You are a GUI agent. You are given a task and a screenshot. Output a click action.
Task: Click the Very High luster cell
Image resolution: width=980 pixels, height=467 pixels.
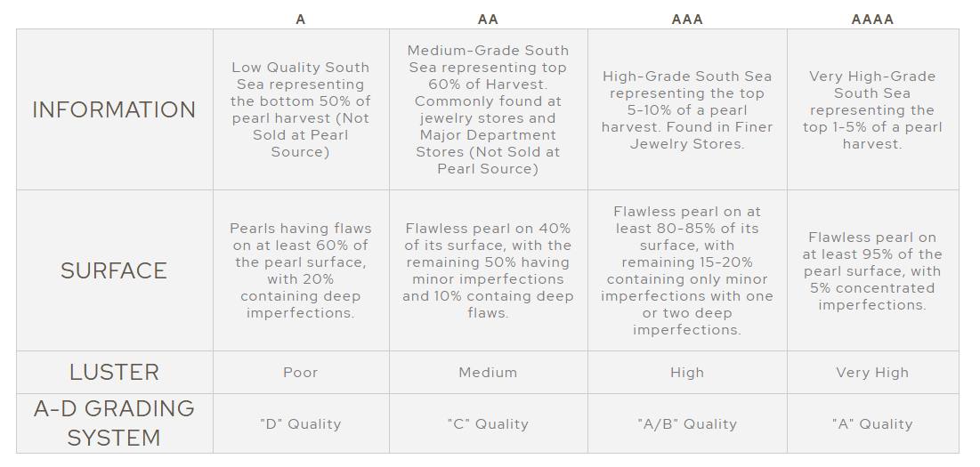pyautogui.click(x=872, y=373)
